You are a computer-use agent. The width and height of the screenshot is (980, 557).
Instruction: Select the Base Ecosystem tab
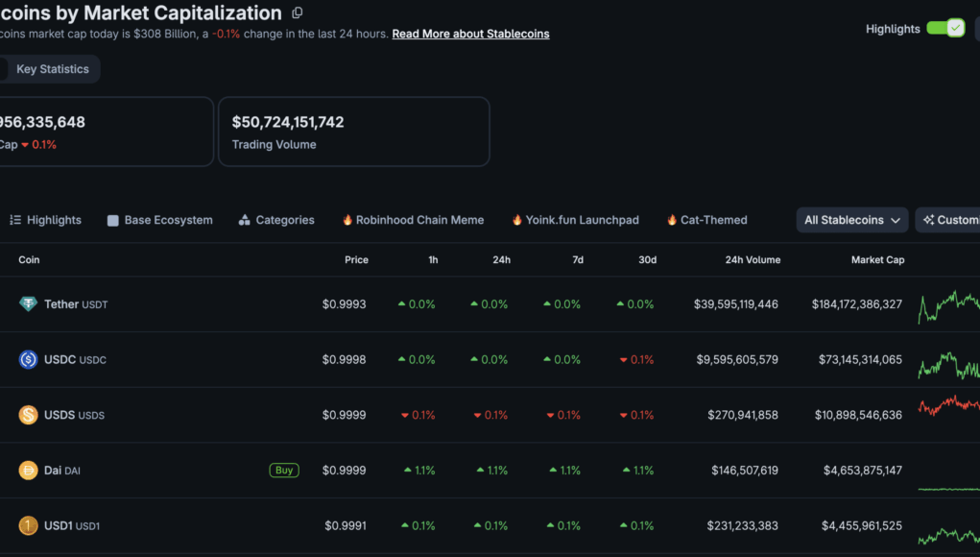pyautogui.click(x=160, y=220)
